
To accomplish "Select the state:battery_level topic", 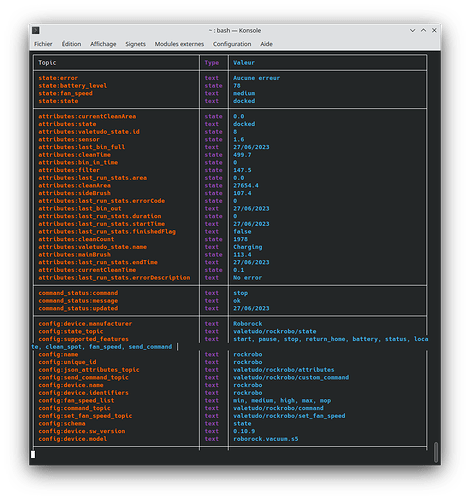I will click(73, 86).
